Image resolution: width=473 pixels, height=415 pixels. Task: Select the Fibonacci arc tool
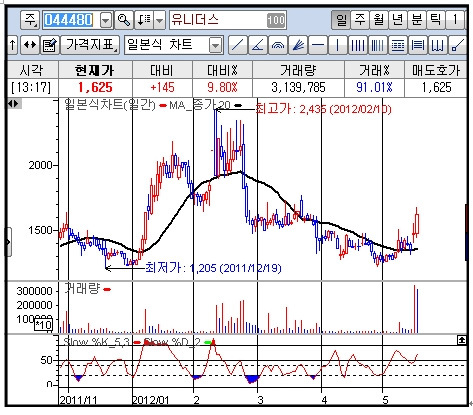278,45
